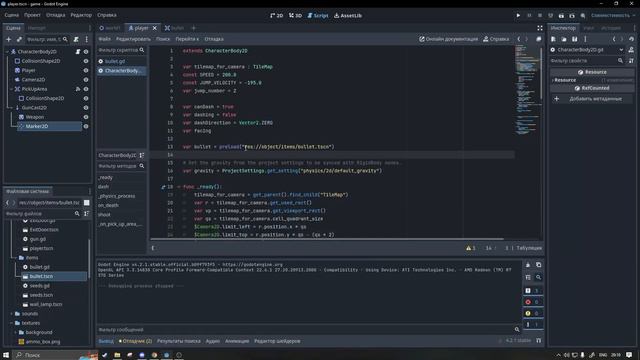The image size is (640, 360).
Task: Click Добавить метаданные button in the Inspector
Action: click(592, 99)
